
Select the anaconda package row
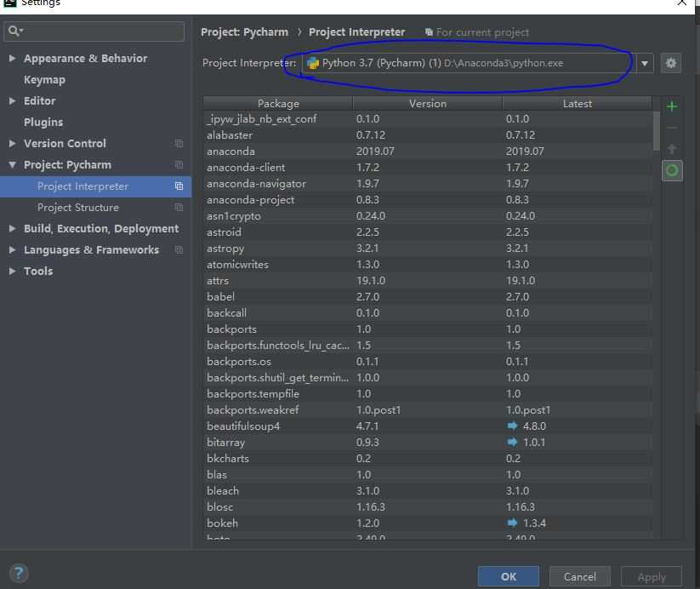tap(428, 151)
